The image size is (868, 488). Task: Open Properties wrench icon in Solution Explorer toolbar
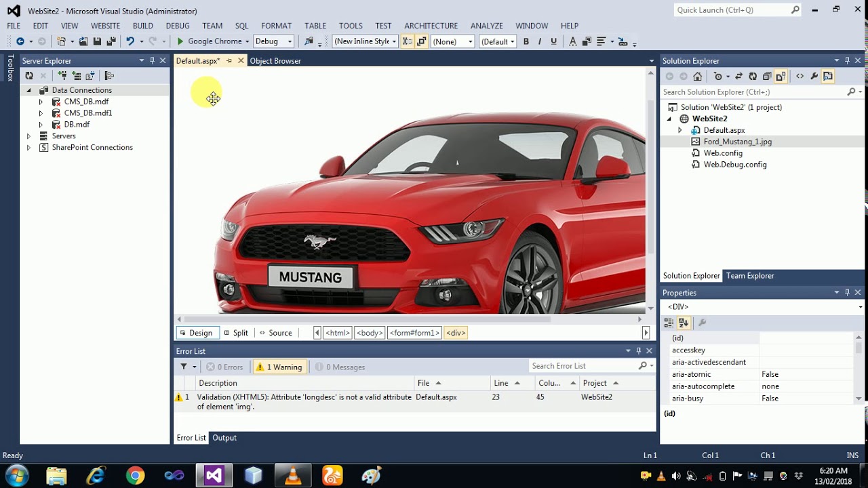tap(814, 77)
